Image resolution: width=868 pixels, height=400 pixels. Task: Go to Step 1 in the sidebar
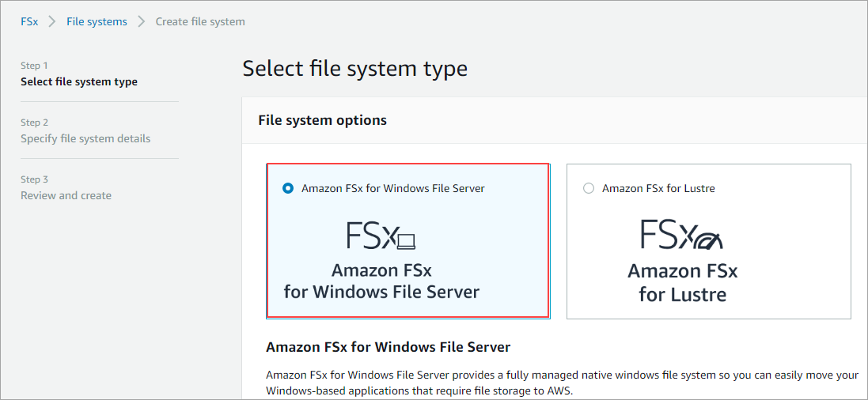tap(79, 74)
